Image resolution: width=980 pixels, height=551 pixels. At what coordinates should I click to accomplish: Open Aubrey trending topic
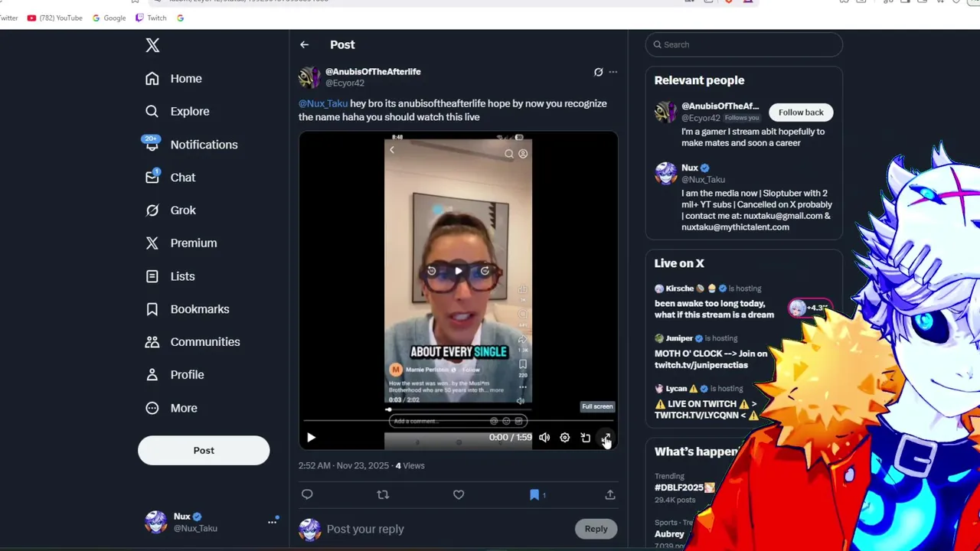[669, 533]
